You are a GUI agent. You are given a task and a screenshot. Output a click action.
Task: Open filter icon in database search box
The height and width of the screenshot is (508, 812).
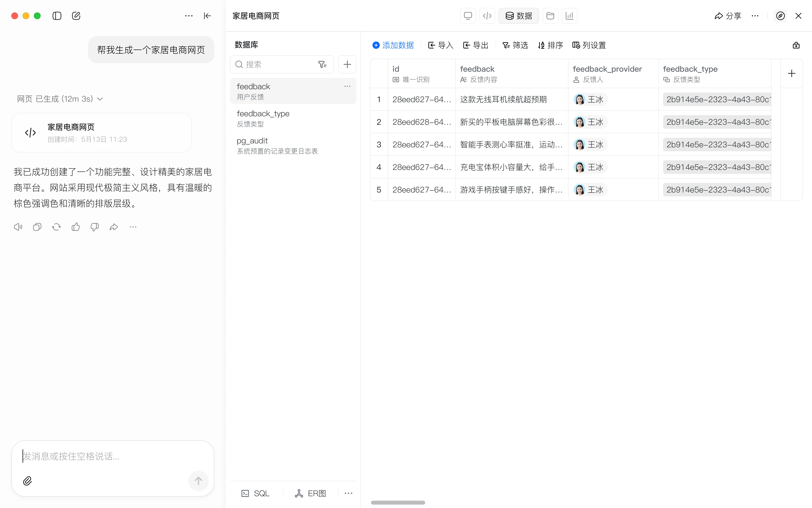coord(322,64)
